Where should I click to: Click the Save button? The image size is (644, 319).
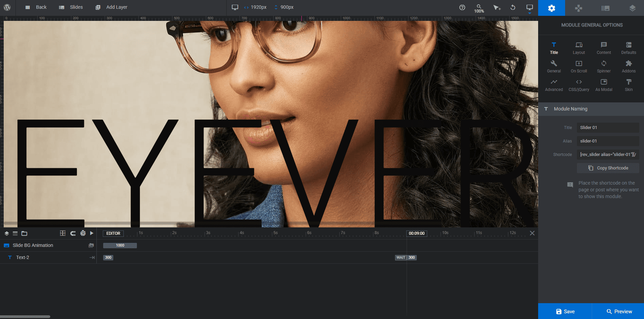[565, 311]
